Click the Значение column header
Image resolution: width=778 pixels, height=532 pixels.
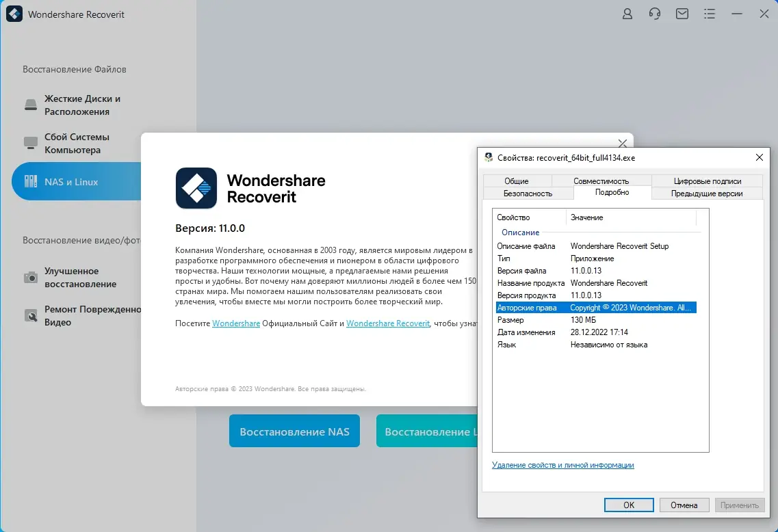pyautogui.click(x=631, y=217)
